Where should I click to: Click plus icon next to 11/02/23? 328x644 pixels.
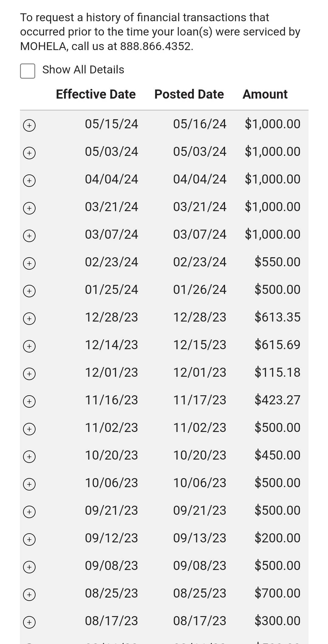click(x=29, y=429)
